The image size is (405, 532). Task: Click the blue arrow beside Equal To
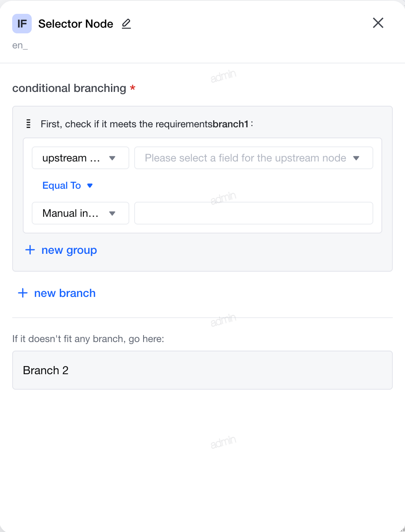click(x=90, y=186)
